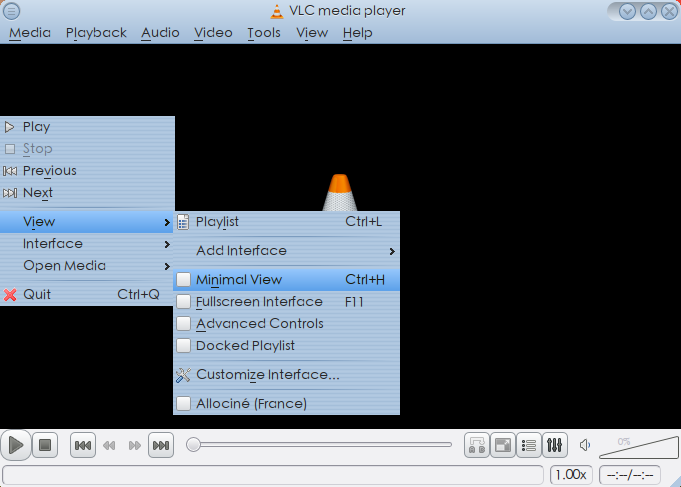Click the window resize grip corner
This screenshot has width=681, height=487.
tap(675, 481)
